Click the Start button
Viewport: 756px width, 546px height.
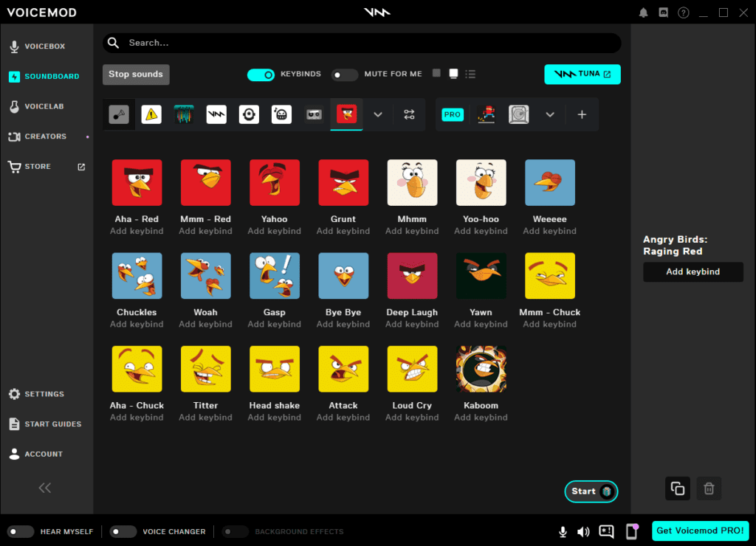pyautogui.click(x=591, y=491)
